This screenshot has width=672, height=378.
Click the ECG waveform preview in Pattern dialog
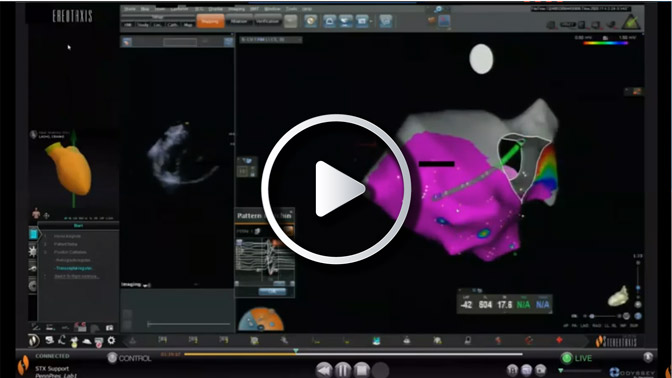[x=264, y=260]
